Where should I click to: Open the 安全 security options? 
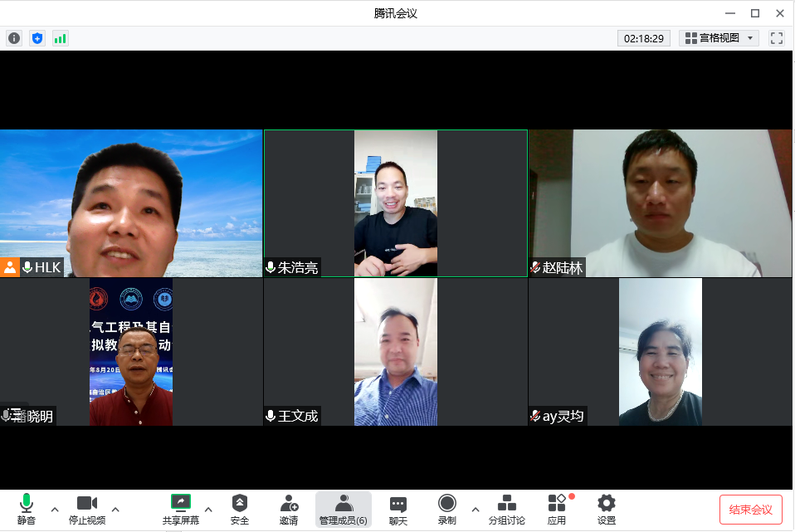[239, 509]
